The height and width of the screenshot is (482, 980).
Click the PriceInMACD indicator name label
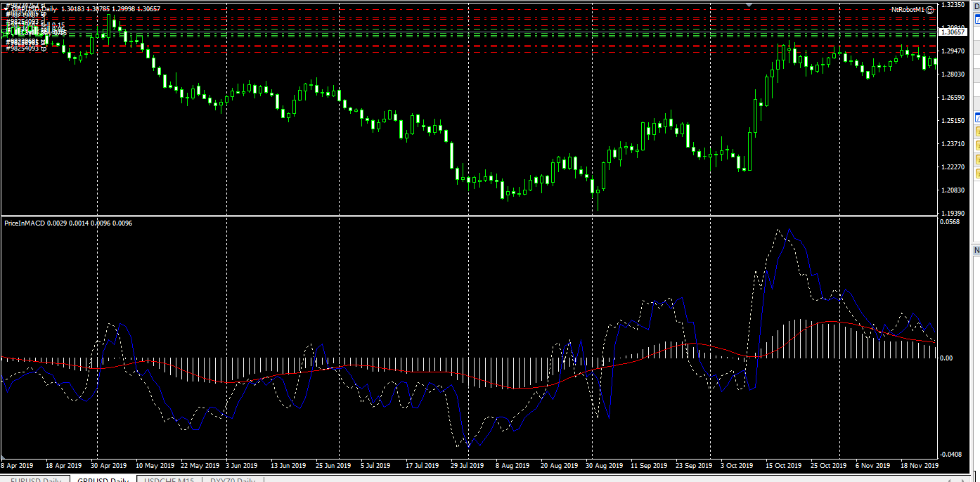[25, 223]
